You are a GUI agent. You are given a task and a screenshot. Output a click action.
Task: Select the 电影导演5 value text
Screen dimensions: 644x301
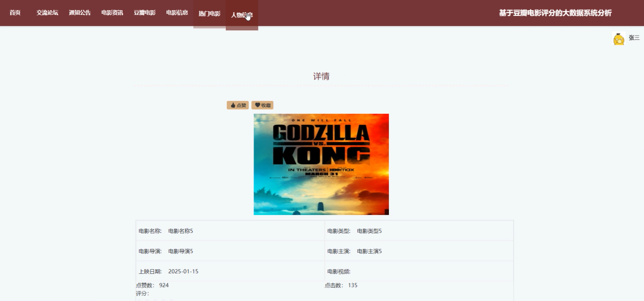click(181, 251)
